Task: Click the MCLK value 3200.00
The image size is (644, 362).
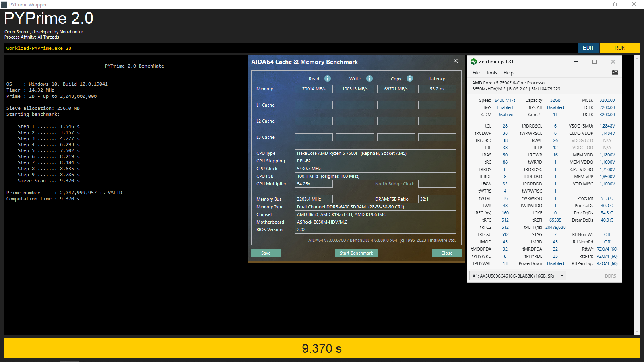Action: [x=607, y=100]
